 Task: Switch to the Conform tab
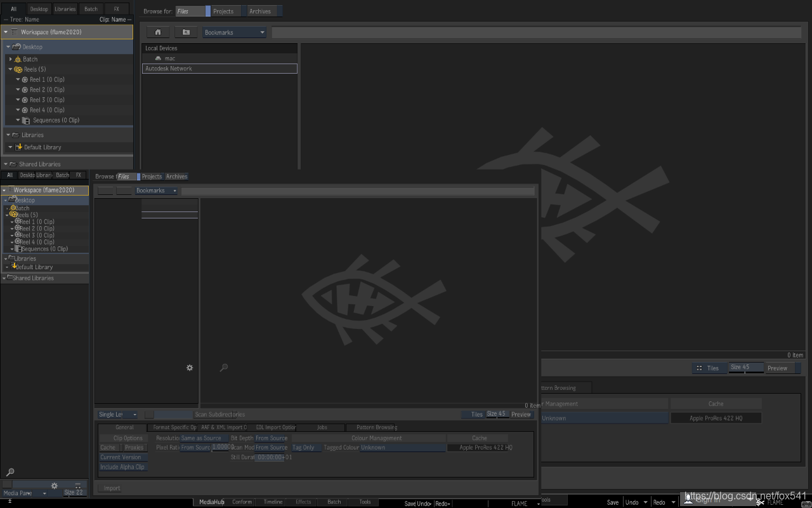click(x=242, y=502)
